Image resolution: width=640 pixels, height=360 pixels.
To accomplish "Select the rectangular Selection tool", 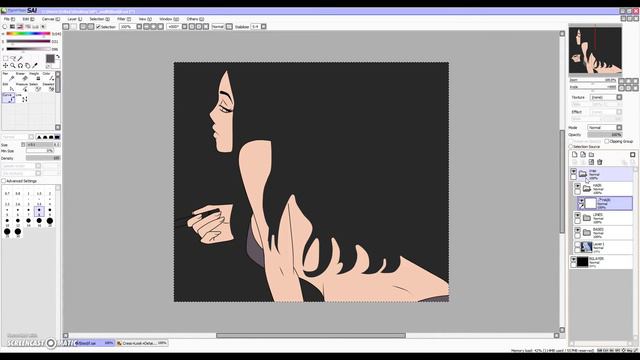I will pos(6,58).
